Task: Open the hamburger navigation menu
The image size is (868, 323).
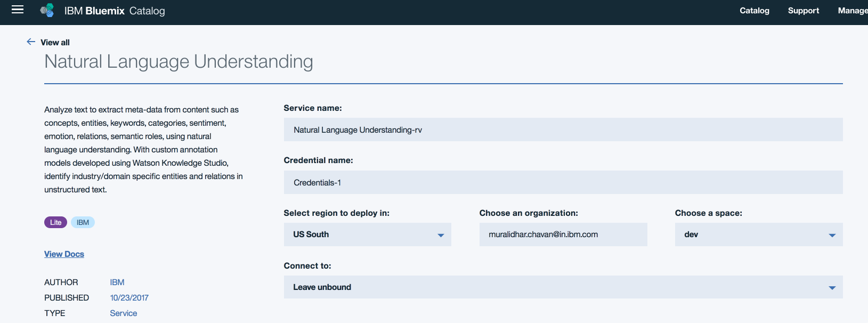Action: click(x=18, y=10)
